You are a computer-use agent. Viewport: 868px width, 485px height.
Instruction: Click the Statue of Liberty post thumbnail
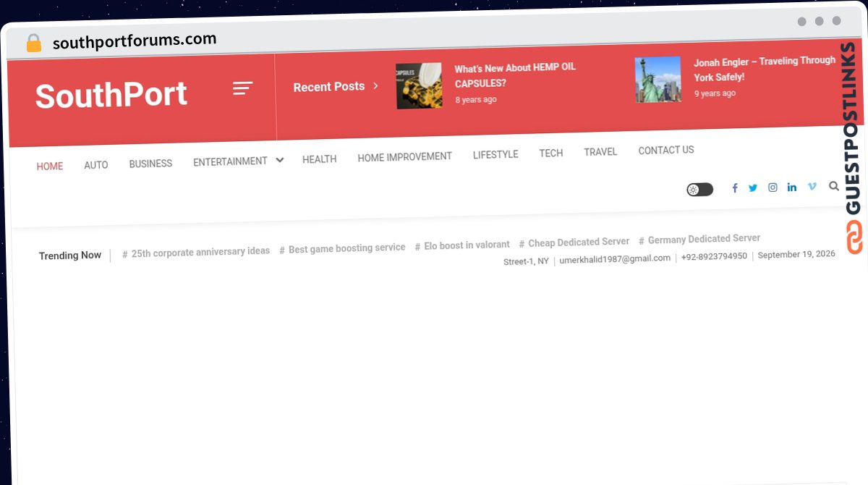click(658, 80)
